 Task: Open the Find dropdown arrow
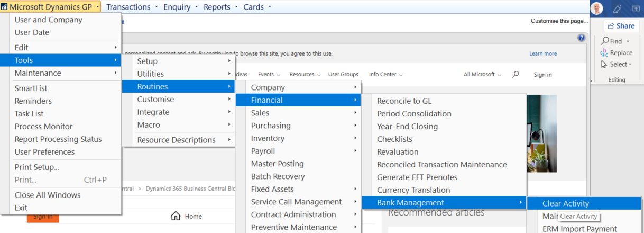tap(628, 41)
